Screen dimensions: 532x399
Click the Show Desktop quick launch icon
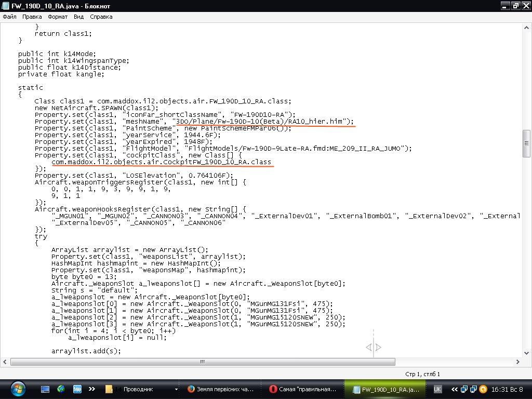(45, 389)
